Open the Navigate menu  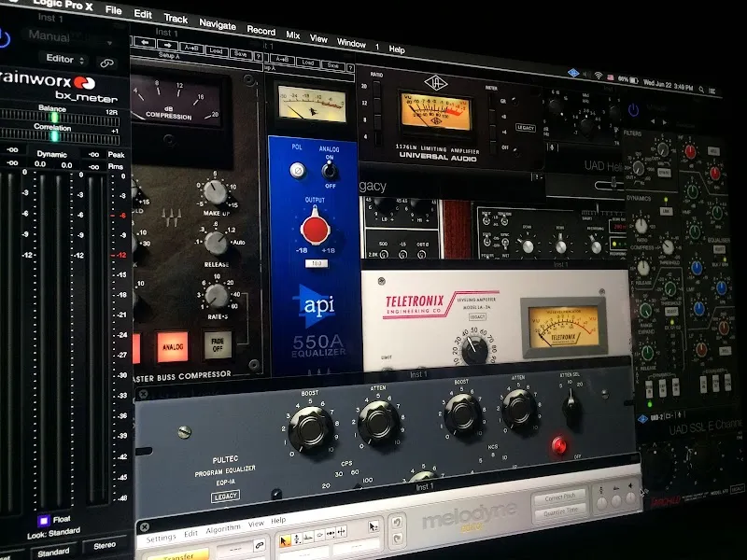pyautogui.click(x=218, y=24)
